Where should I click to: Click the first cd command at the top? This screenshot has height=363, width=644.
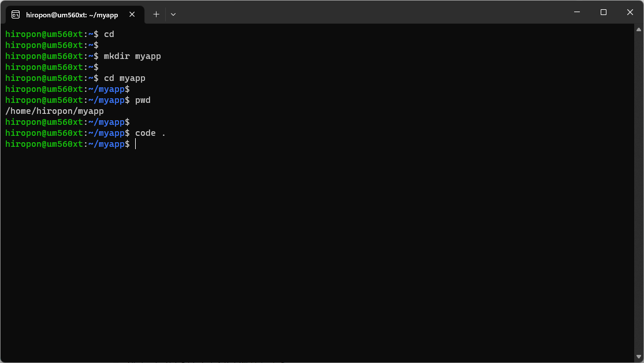click(109, 34)
